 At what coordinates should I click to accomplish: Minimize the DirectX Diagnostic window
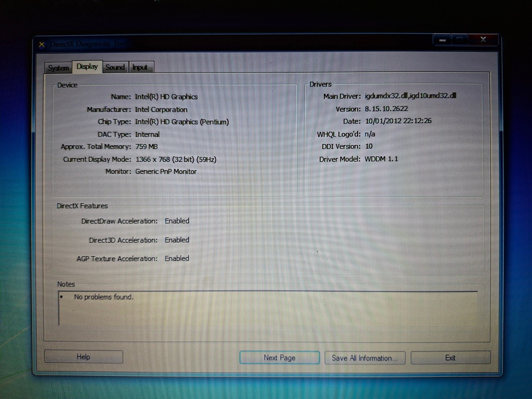tap(442, 40)
